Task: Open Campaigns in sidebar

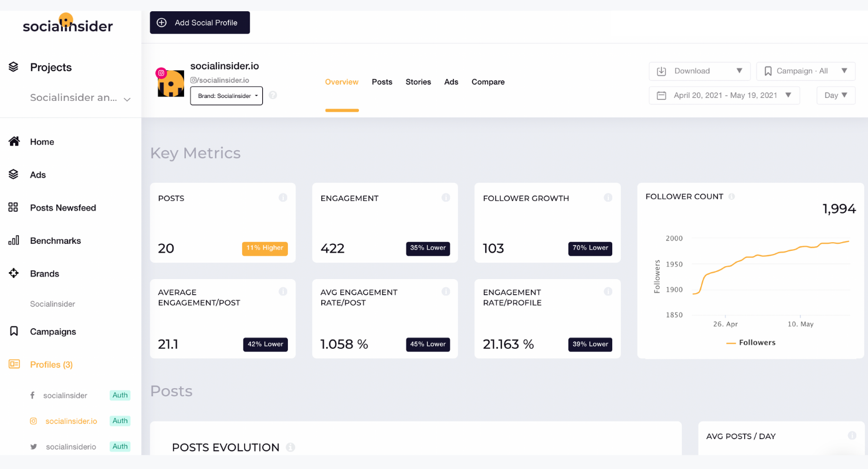Action: coord(53,332)
